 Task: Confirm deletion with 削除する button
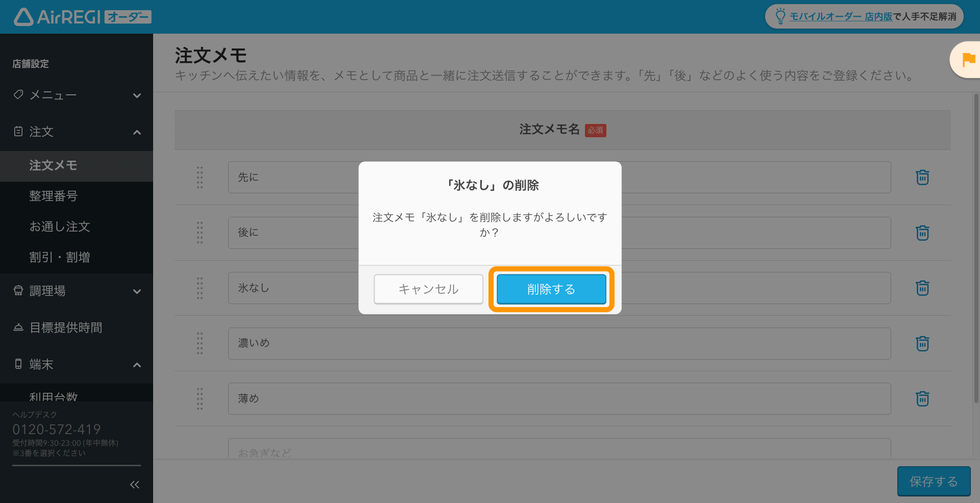point(551,289)
